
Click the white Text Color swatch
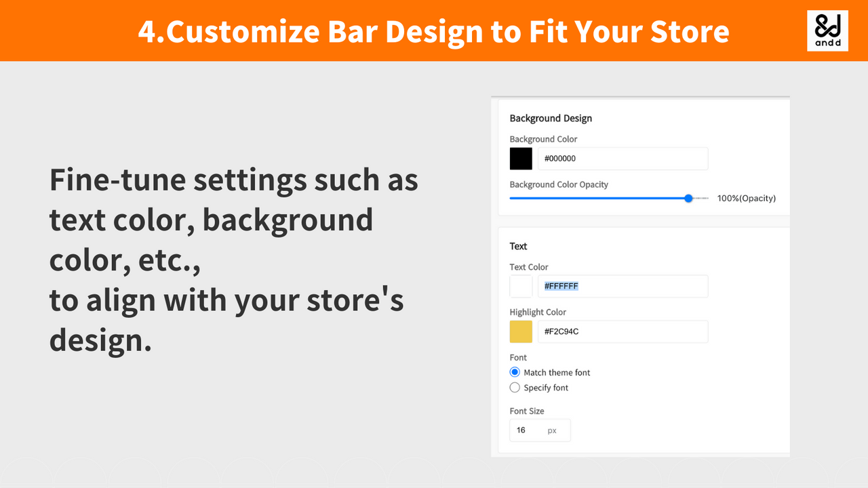[520, 285]
